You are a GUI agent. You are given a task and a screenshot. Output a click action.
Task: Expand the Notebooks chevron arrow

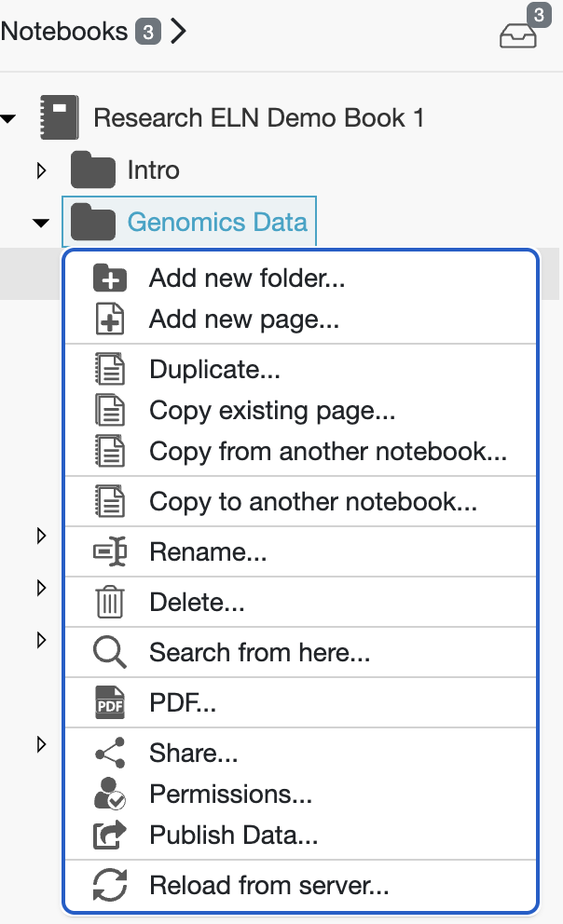[x=180, y=32]
